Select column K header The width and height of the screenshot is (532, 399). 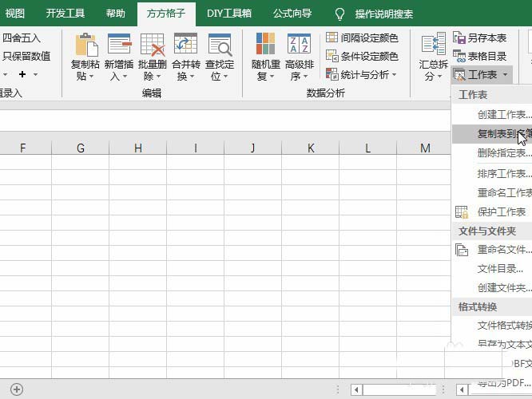click(311, 148)
